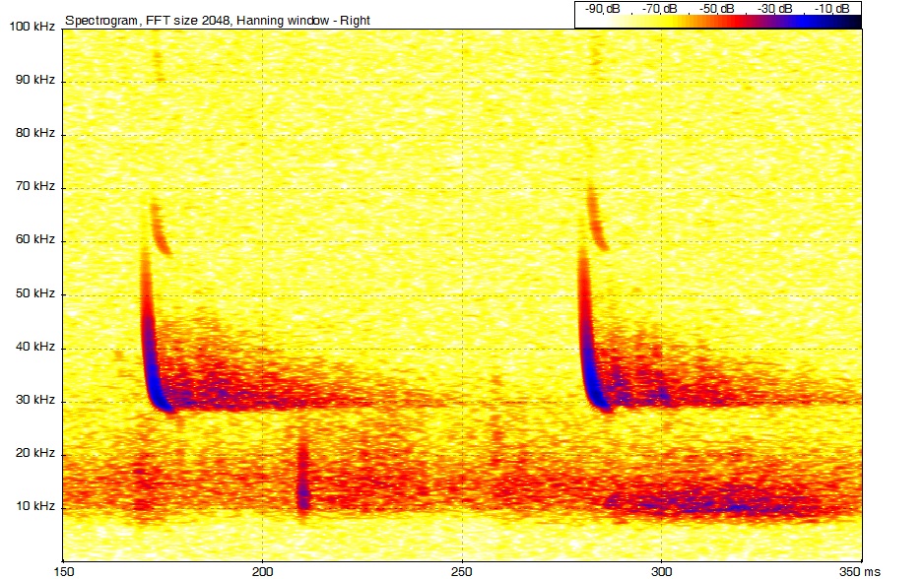Screen dimensions: 924x579
Task: Click the 200 time axis label
Action: click(263, 572)
